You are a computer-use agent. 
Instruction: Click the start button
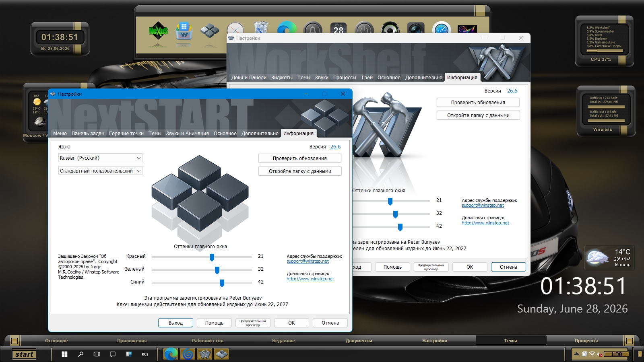pyautogui.click(x=24, y=354)
